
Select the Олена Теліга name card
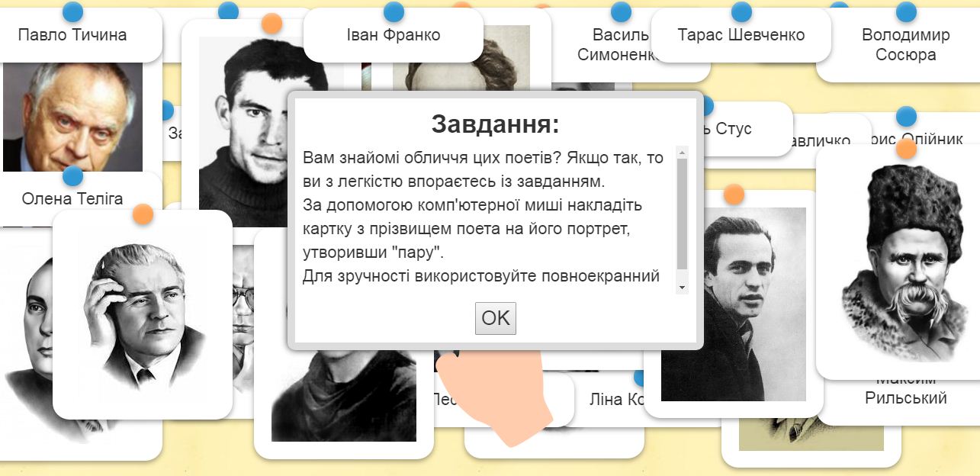tap(72, 199)
